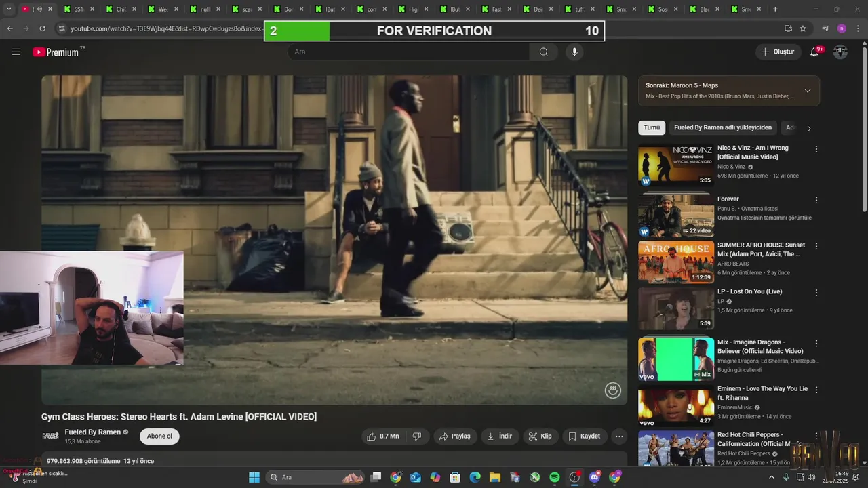This screenshot has height=488, width=868.
Task: Open Outlook from the taskbar
Action: [416, 477]
